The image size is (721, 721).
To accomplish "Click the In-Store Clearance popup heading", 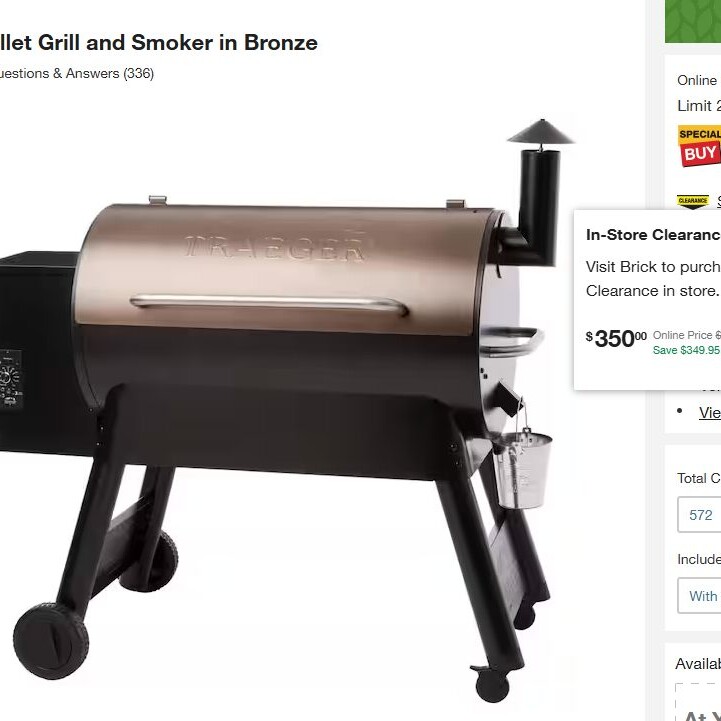I will coord(653,235).
